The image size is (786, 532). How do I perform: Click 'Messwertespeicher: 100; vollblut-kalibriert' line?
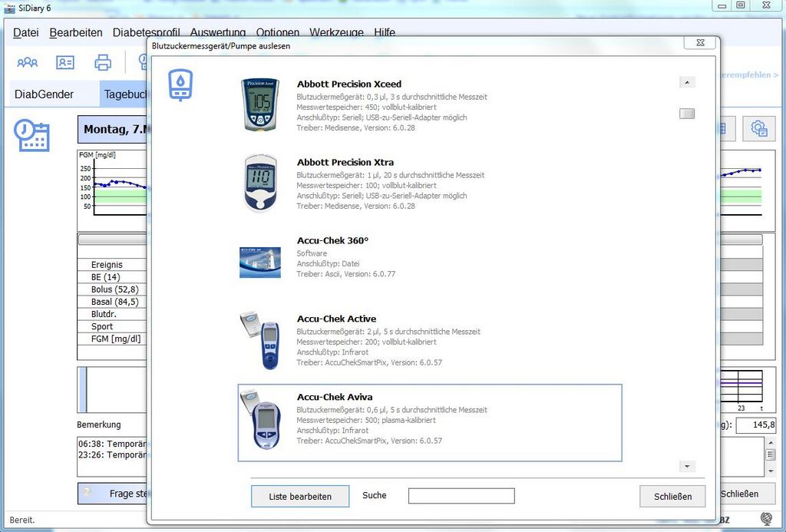click(x=366, y=186)
